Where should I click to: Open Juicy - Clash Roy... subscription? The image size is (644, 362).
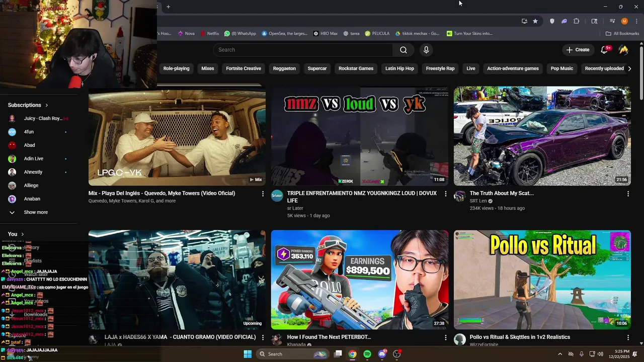click(38, 119)
